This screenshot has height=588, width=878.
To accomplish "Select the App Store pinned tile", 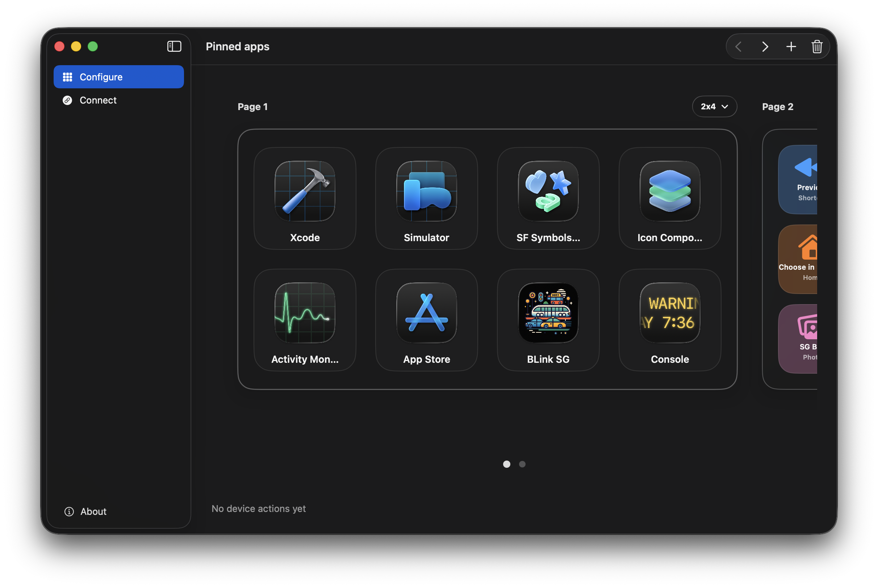I will point(426,320).
